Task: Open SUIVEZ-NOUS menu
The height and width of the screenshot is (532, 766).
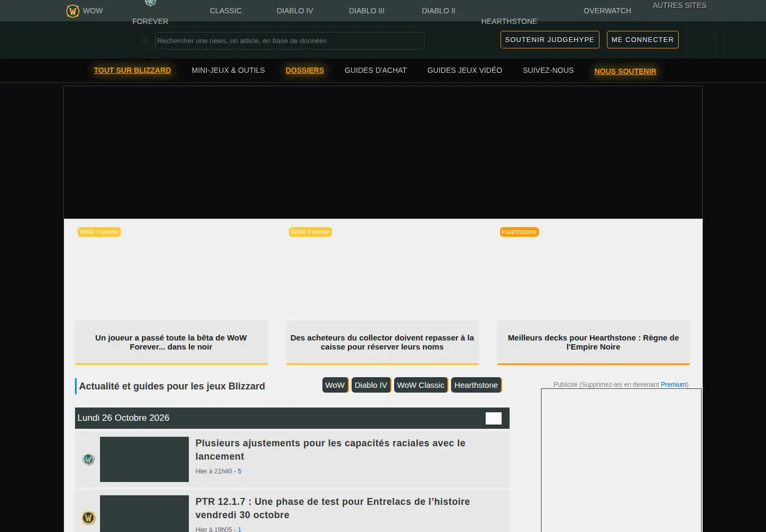Action: tap(548, 70)
